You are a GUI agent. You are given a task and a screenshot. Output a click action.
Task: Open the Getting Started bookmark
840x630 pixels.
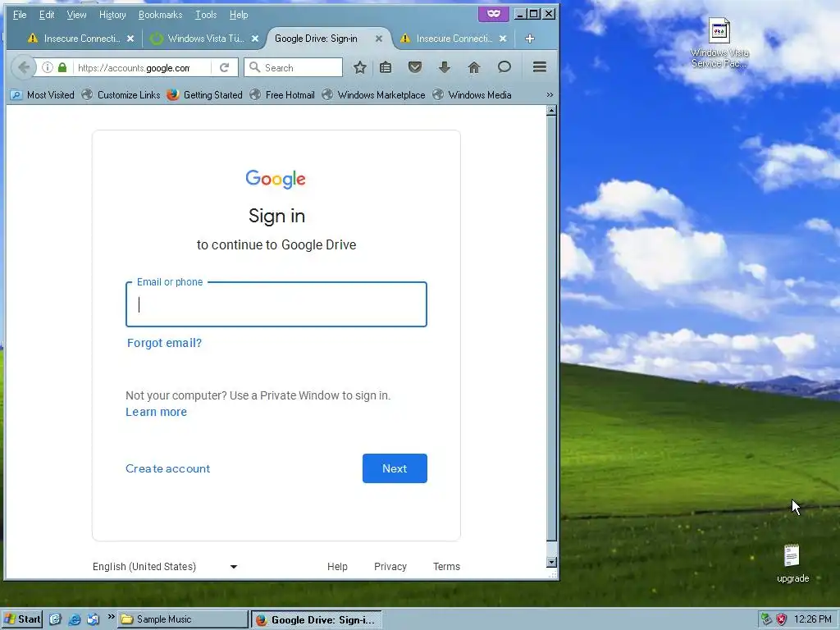(204, 95)
